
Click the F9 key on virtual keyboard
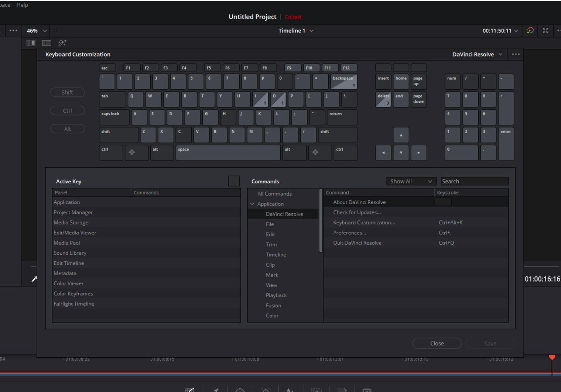point(293,68)
